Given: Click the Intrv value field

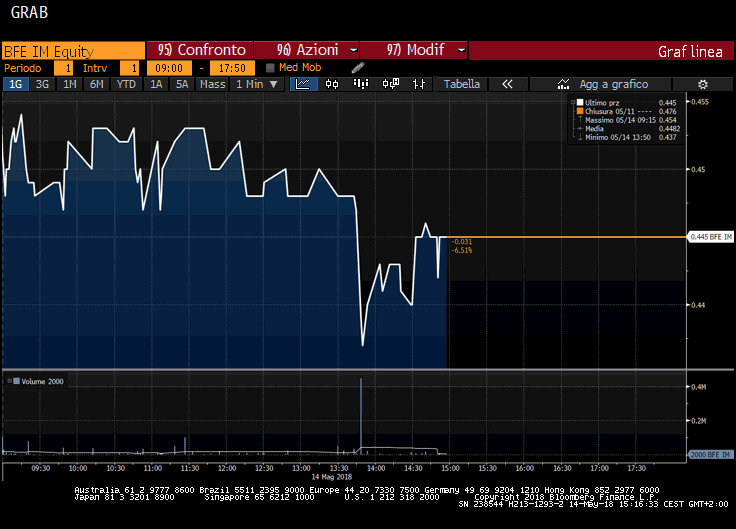Looking at the screenshot, I should pos(129,68).
